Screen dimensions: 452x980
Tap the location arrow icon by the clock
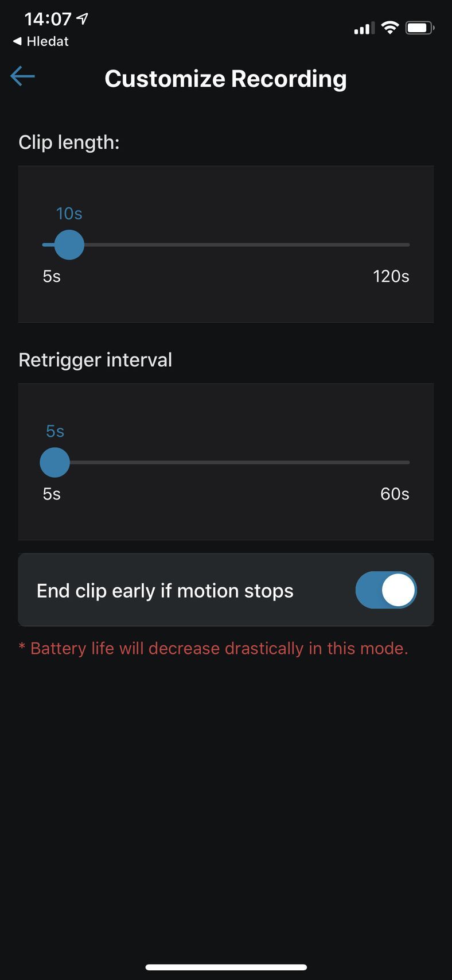(x=83, y=19)
